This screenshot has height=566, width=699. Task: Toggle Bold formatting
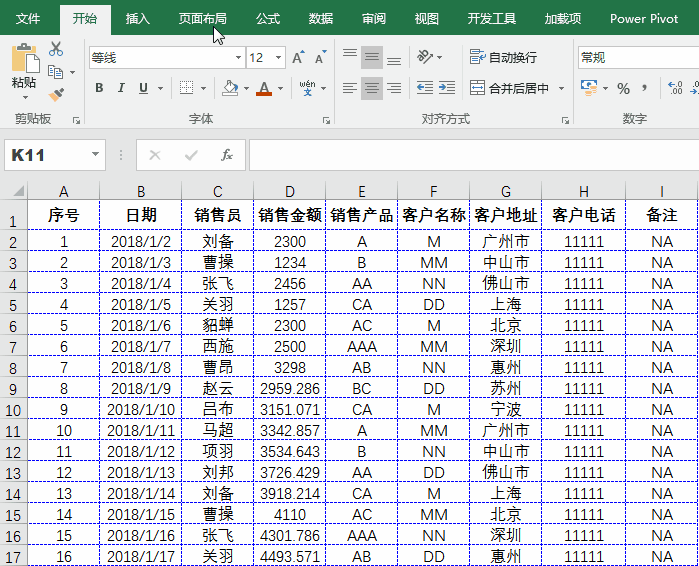click(x=99, y=88)
